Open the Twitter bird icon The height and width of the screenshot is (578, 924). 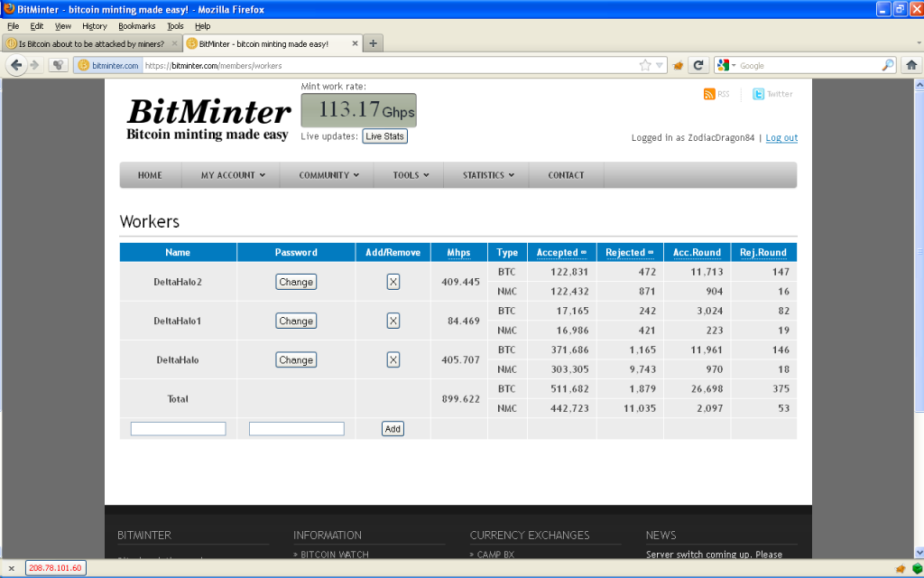(x=758, y=94)
